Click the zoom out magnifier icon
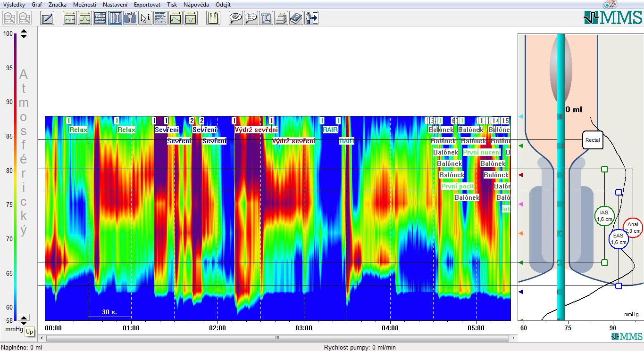 click(x=25, y=18)
